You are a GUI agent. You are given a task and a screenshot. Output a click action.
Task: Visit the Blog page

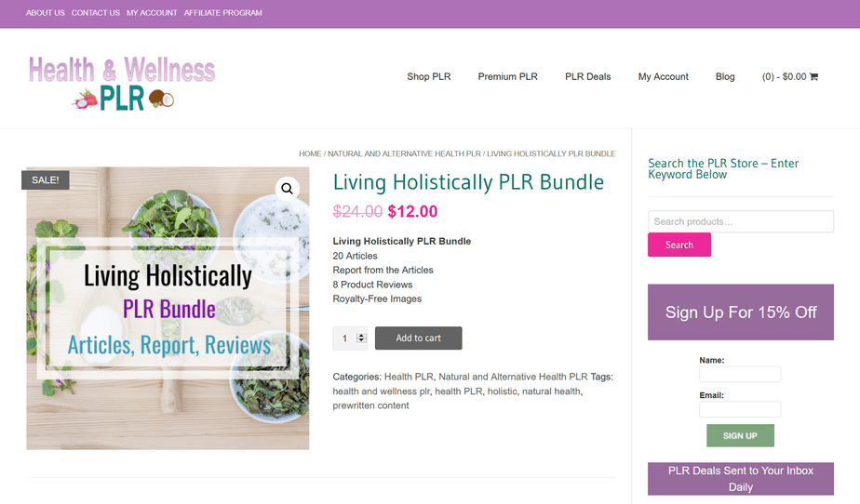[x=724, y=76]
